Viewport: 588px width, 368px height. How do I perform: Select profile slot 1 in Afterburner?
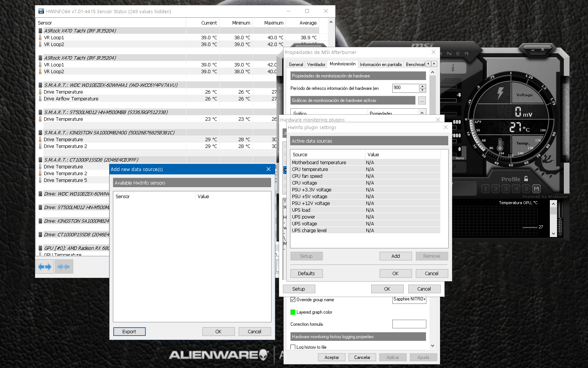[x=486, y=189]
